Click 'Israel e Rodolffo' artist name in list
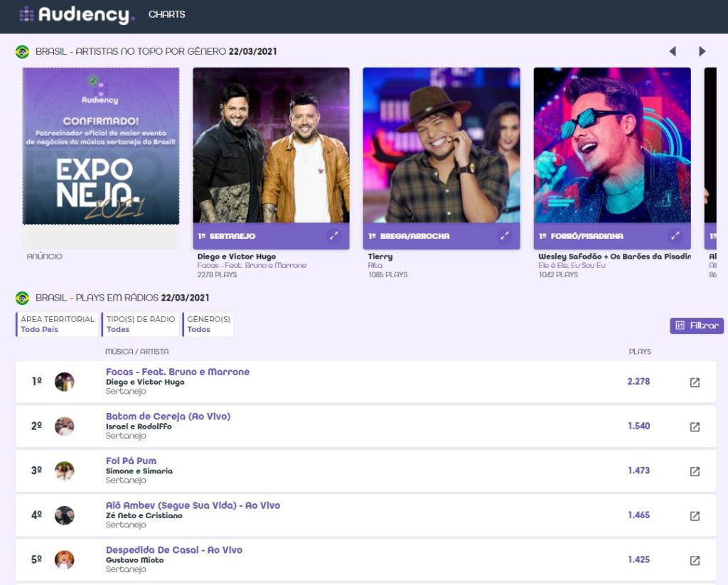The image size is (728, 585). point(139,426)
